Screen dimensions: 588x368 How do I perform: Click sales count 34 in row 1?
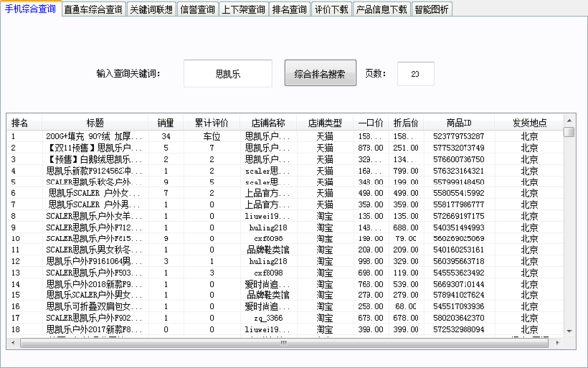166,136
